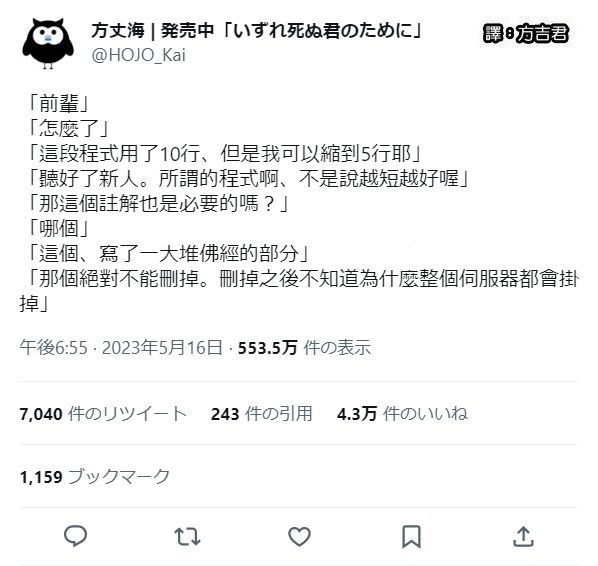Like the tweet with heart icon
The image size is (598, 566).
[x=299, y=536]
